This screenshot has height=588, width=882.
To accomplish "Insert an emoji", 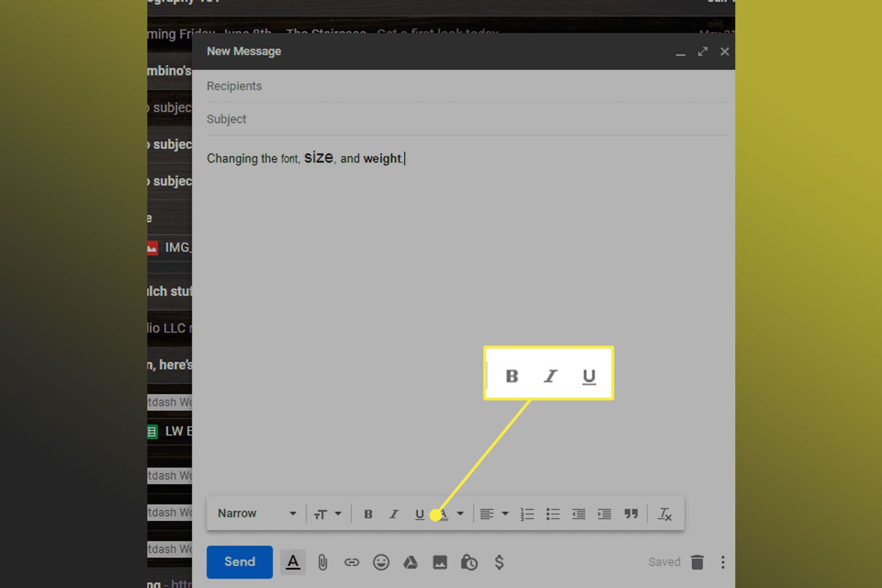I will pos(381,562).
